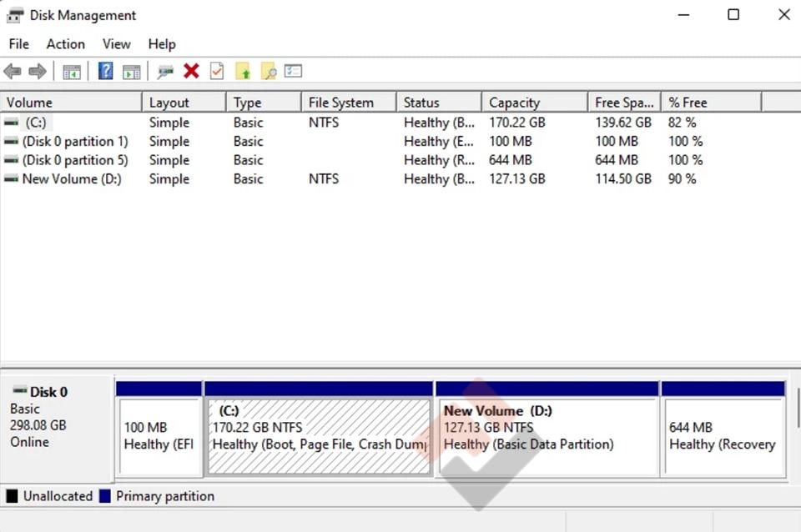Toggle the console tree pane icon
The image size is (801, 532).
(x=72, y=72)
